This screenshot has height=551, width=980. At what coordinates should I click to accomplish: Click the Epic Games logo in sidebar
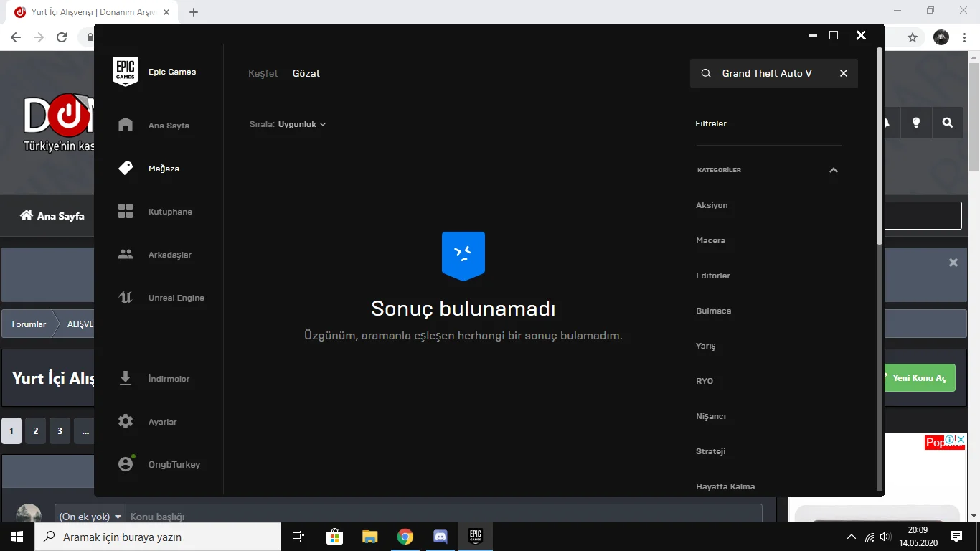tap(126, 71)
